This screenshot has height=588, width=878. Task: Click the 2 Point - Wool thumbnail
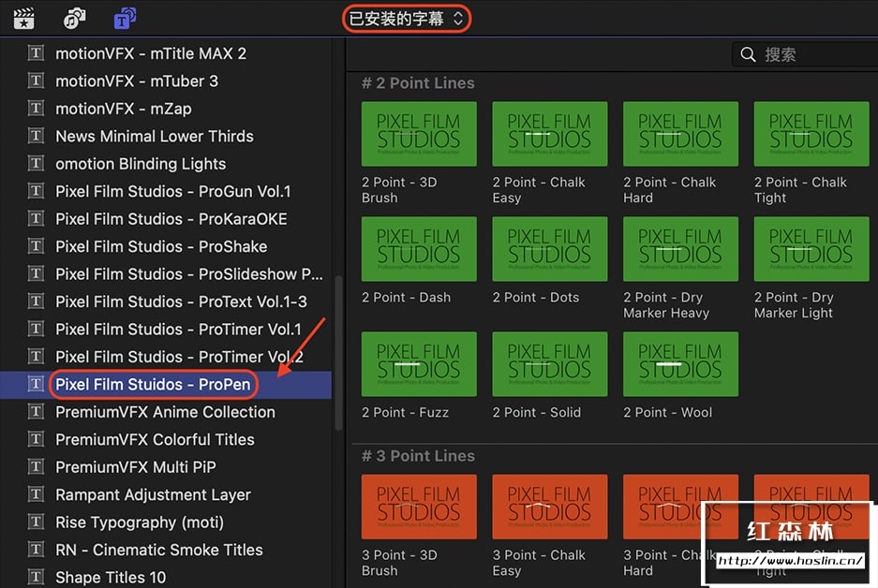pos(680,364)
